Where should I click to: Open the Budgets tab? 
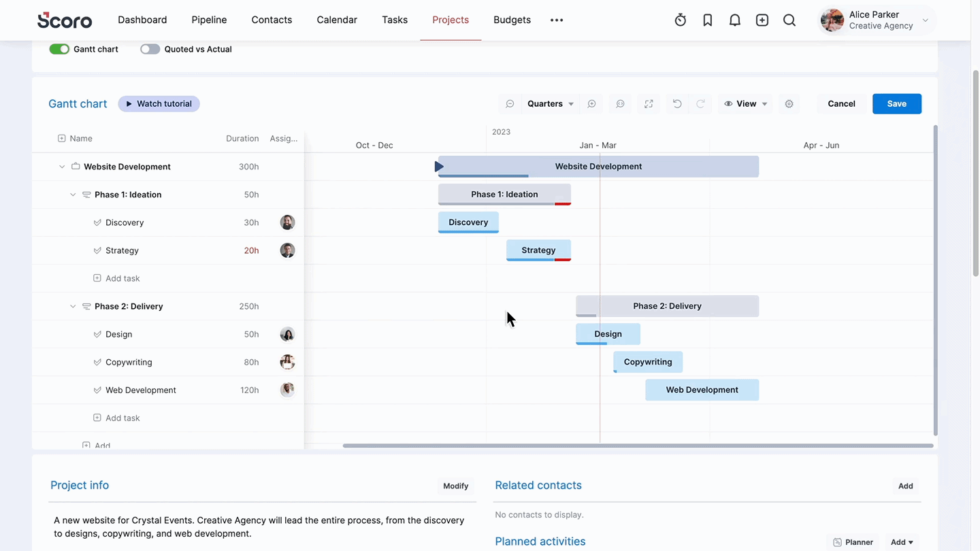click(512, 20)
